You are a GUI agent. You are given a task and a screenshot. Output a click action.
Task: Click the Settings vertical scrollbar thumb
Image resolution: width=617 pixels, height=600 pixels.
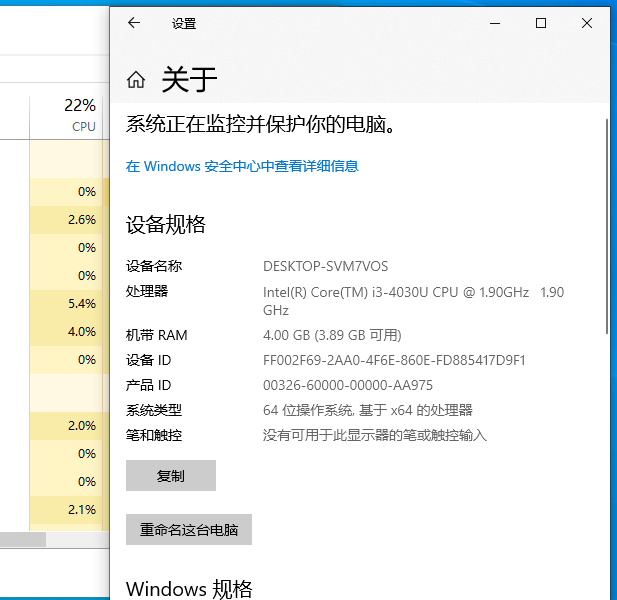click(607, 226)
